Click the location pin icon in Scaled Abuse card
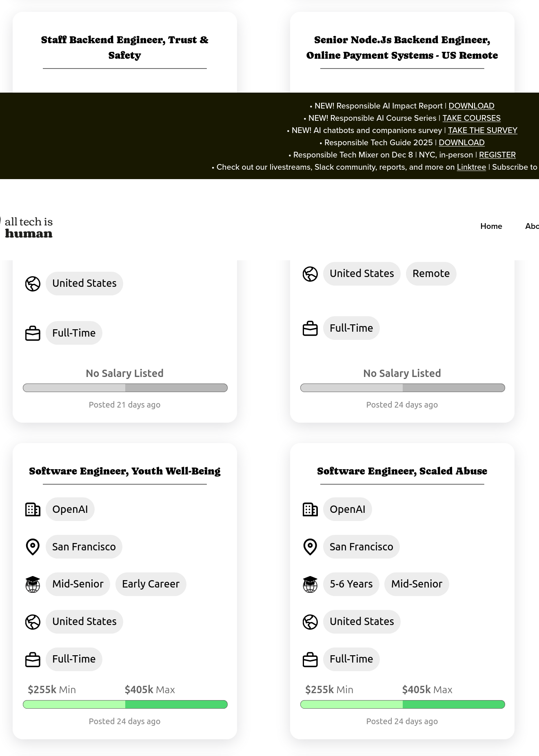 pos(310,547)
